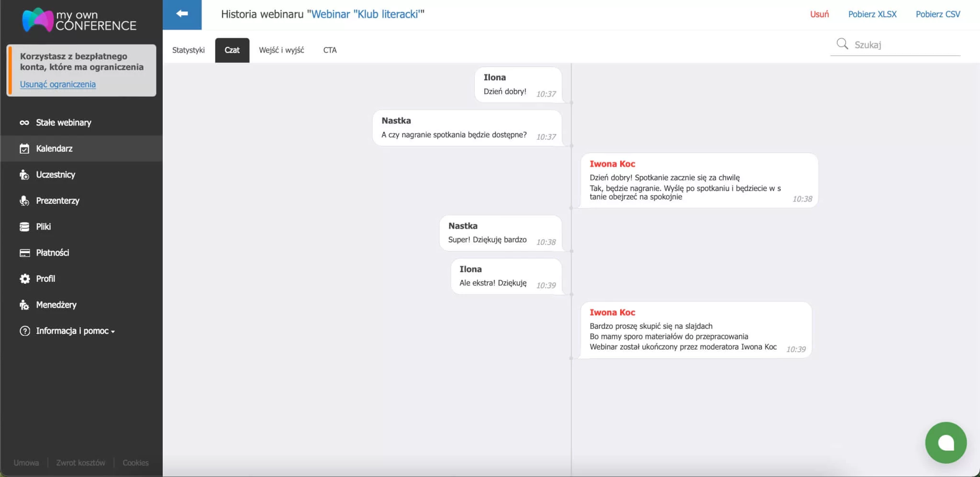Open the support chat bubble

pos(946,443)
